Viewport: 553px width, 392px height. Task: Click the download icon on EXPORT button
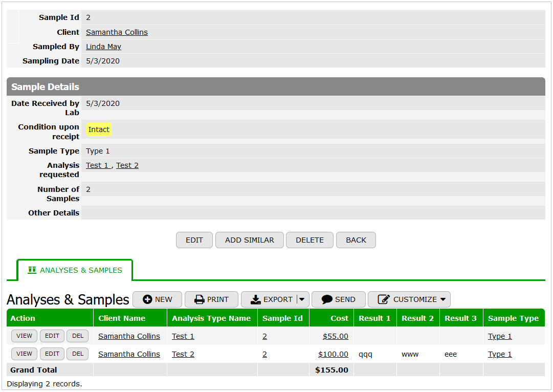255,299
